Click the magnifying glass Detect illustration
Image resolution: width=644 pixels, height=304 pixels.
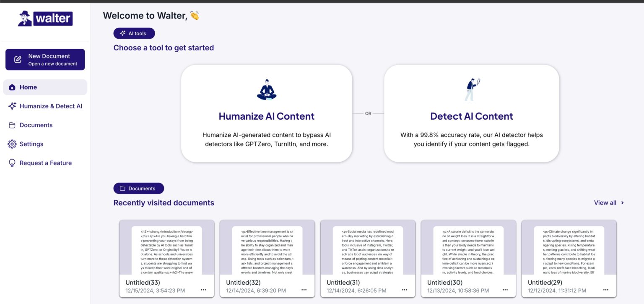pyautogui.click(x=472, y=89)
